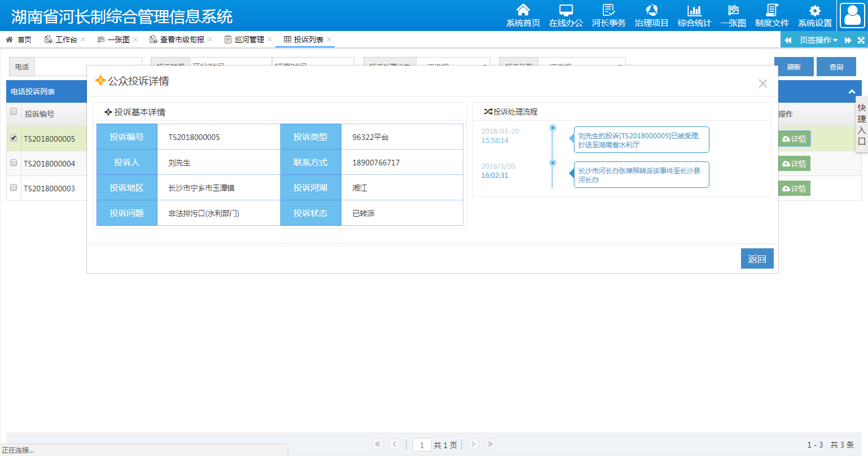Click complaint number TS2018000005 in detail table
Screen dimensions: 868x456
coord(194,137)
